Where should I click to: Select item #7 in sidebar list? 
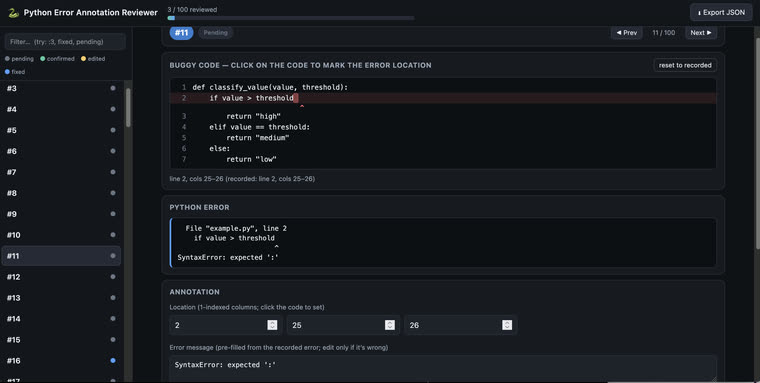pyautogui.click(x=61, y=172)
